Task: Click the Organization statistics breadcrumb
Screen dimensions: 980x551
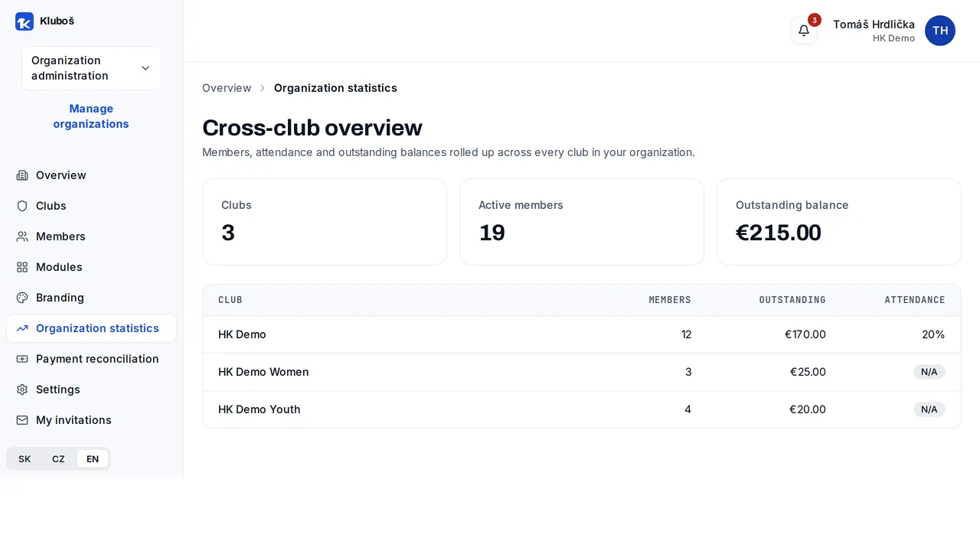Action: click(335, 88)
